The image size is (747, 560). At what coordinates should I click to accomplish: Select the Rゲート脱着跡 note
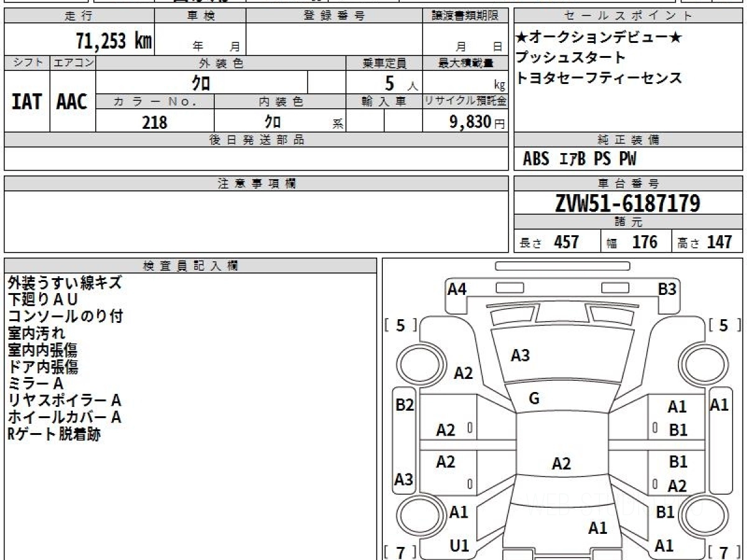coord(54,434)
